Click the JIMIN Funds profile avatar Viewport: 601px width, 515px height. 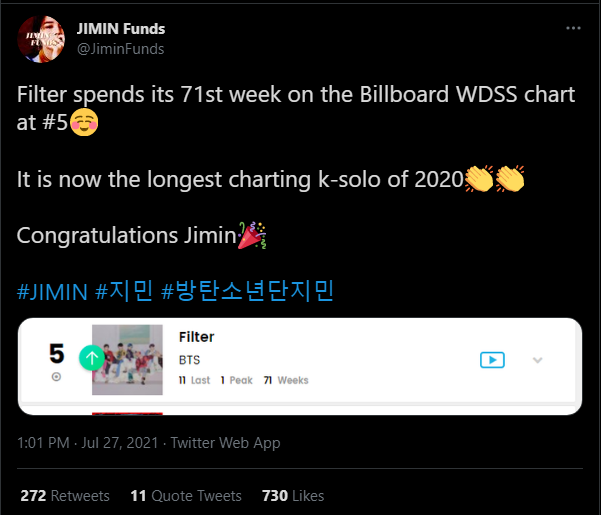pyautogui.click(x=41, y=39)
